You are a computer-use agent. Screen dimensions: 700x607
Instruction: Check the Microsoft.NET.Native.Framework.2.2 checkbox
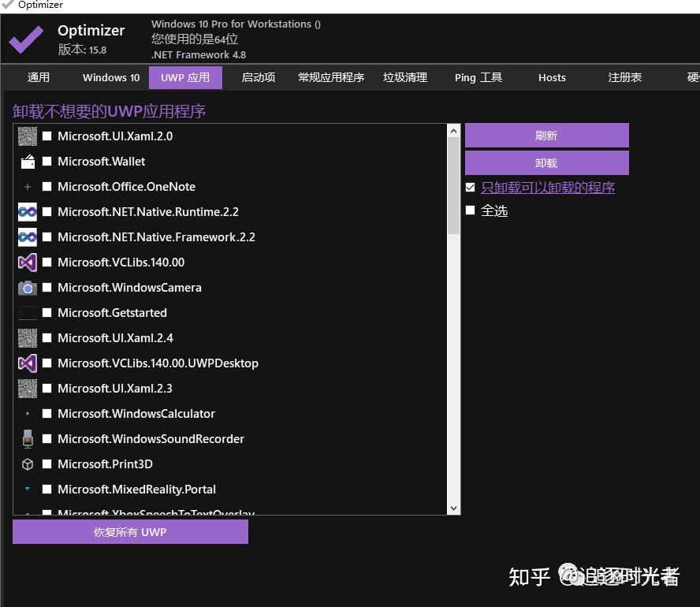click(47, 237)
